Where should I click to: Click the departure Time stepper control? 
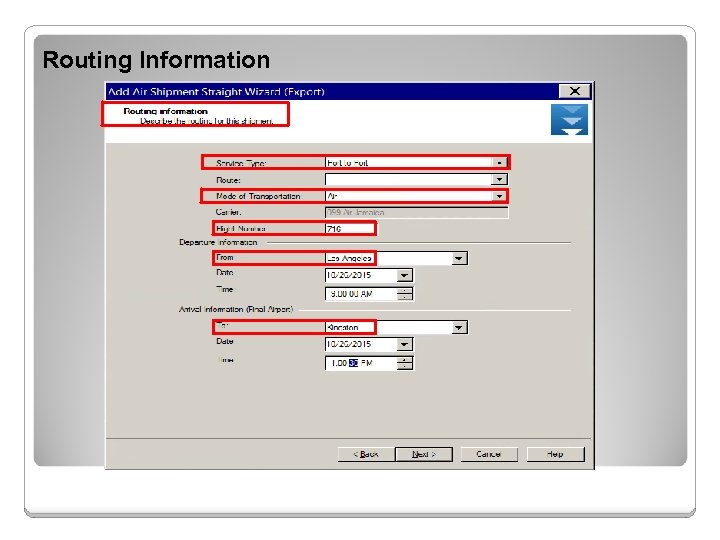(x=405, y=294)
